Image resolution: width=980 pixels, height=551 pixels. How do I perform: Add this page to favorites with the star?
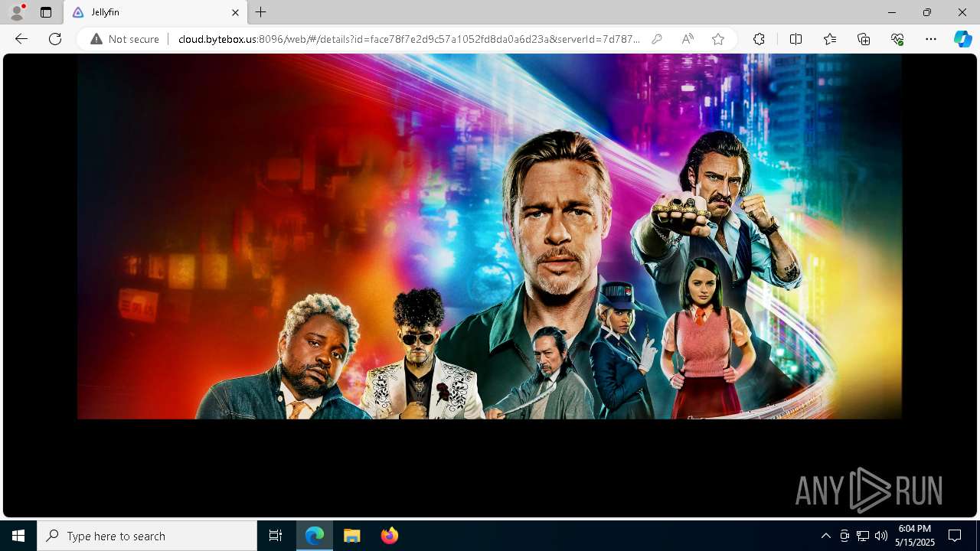pyautogui.click(x=718, y=39)
